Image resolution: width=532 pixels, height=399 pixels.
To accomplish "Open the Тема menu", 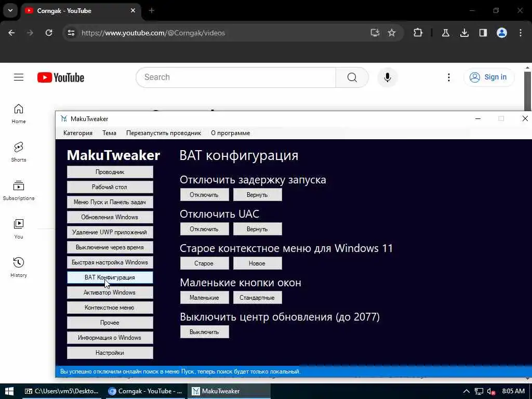I will (x=109, y=133).
